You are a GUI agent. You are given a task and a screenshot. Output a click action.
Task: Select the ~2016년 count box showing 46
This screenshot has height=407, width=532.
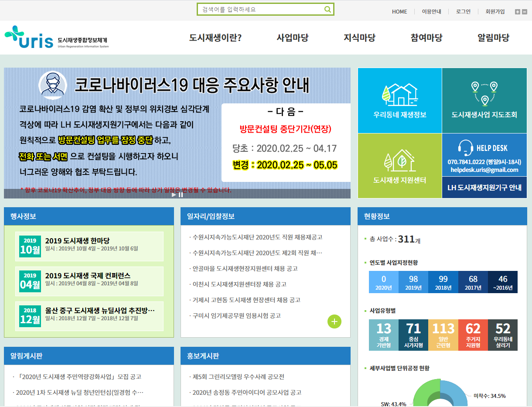[503, 282]
